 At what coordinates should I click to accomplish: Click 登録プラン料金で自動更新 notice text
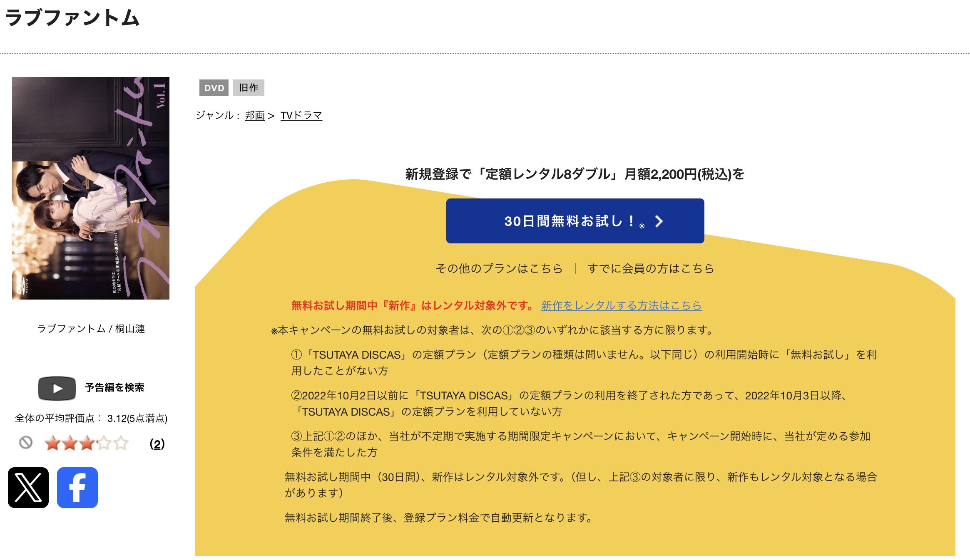439,518
